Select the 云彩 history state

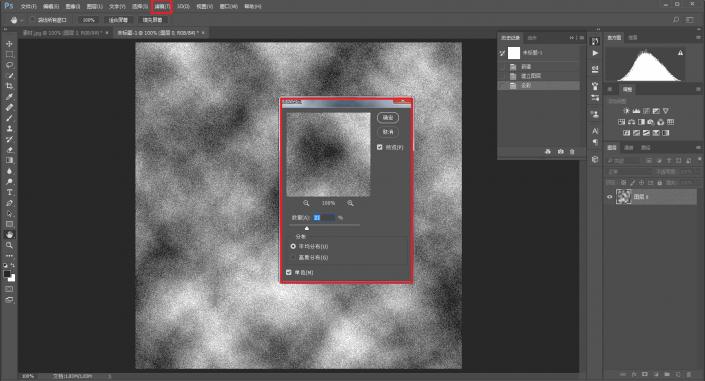point(539,85)
